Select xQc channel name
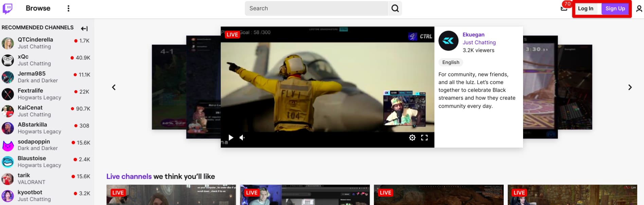Viewport: 644px width, 205px height. (x=23, y=56)
